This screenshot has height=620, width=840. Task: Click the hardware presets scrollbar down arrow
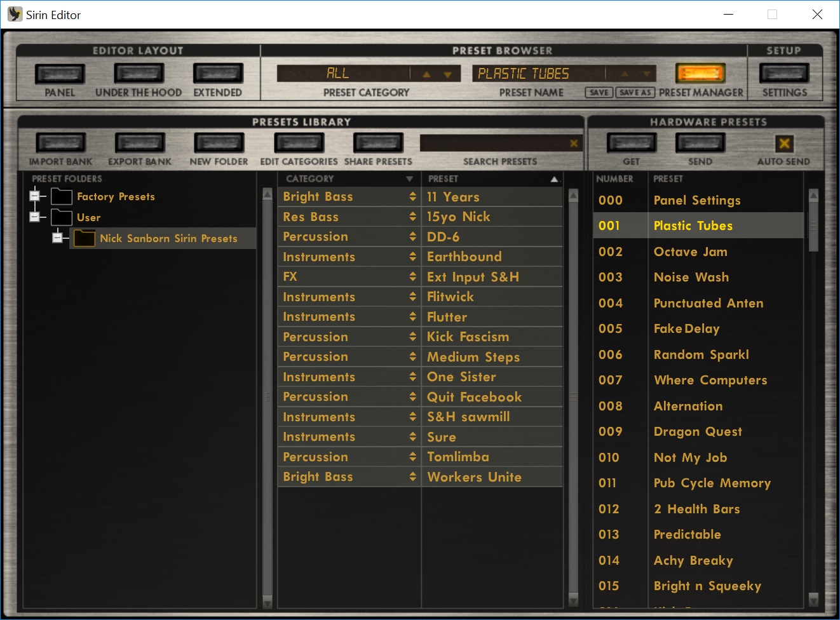[x=813, y=598]
